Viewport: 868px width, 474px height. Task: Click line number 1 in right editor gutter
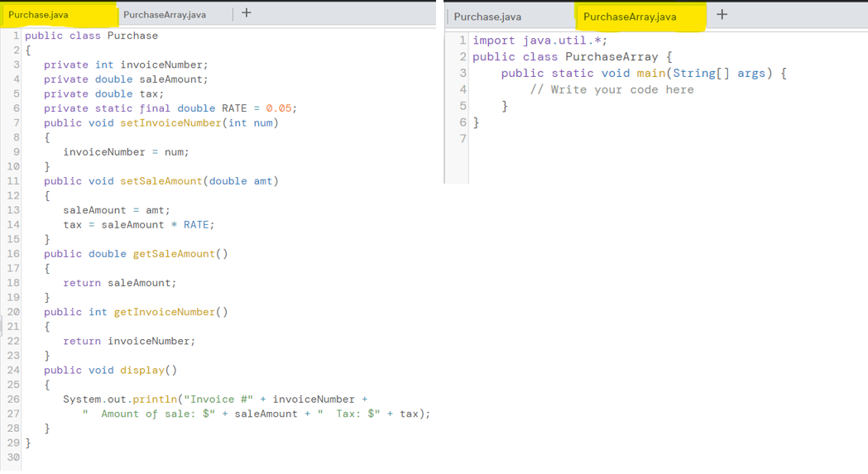coord(463,41)
